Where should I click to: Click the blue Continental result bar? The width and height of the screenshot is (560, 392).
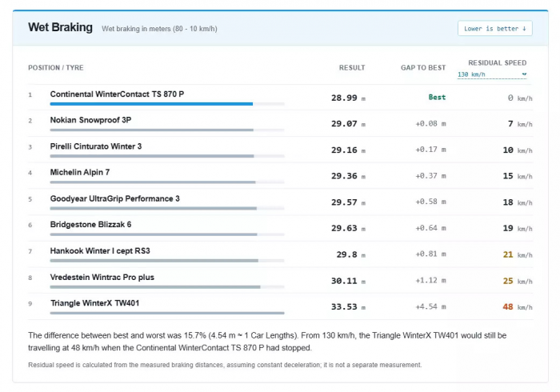(151, 104)
